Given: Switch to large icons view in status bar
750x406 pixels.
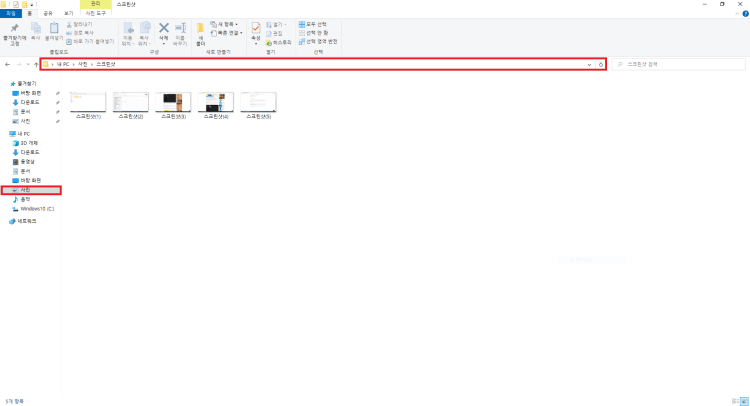Looking at the screenshot, I should coord(744,401).
